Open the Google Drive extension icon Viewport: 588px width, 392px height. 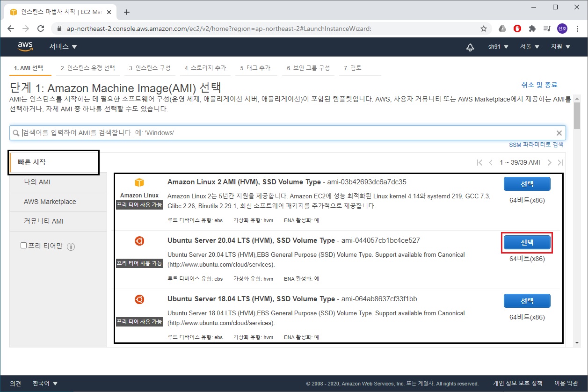(x=502, y=29)
